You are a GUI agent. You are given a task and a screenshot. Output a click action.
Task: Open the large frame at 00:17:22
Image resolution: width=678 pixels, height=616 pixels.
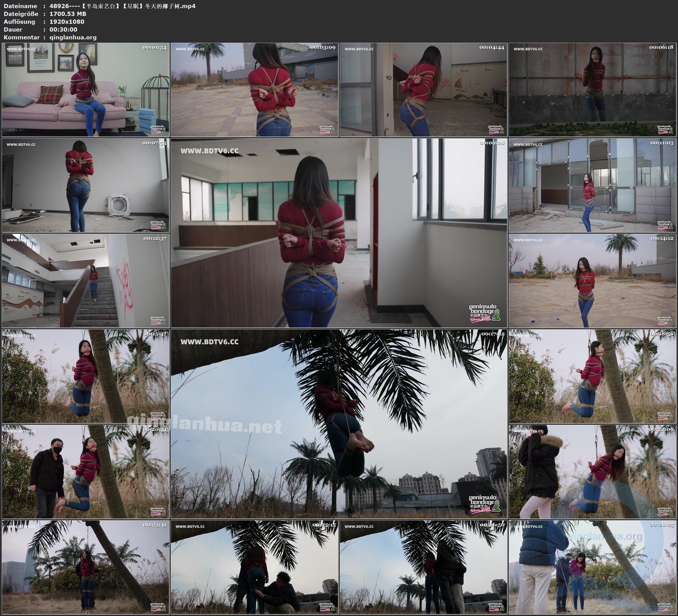339,424
